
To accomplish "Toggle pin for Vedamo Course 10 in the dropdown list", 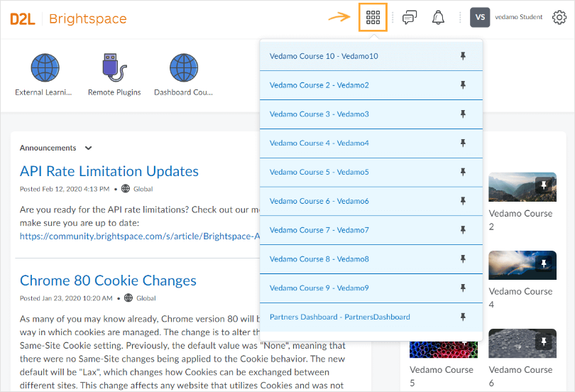I will [463, 55].
